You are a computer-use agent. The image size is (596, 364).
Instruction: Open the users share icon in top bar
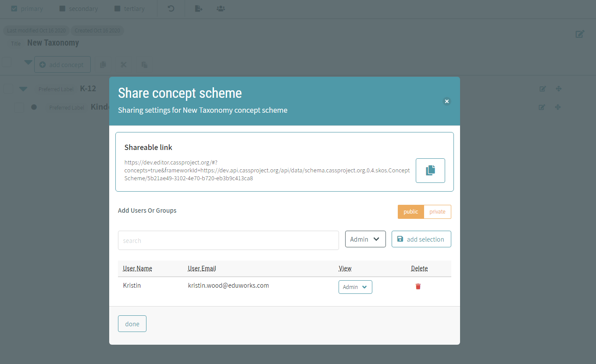(x=221, y=8)
